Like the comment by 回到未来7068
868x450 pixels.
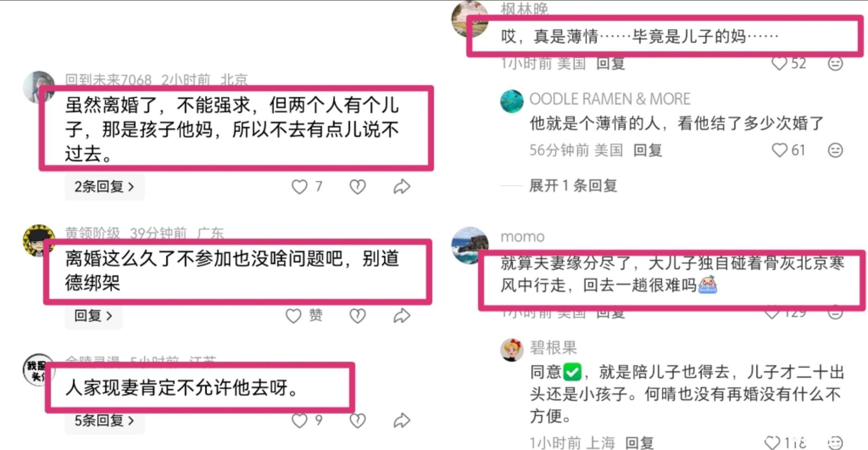coord(299,187)
